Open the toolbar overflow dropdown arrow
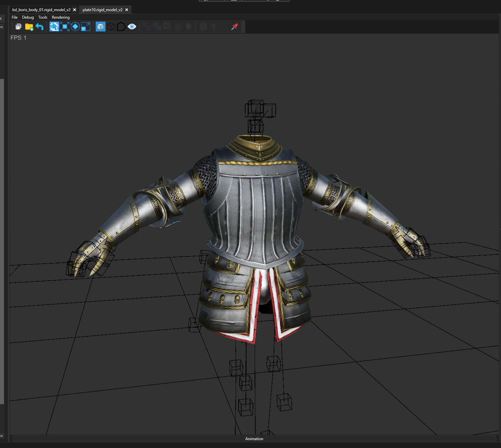 [243, 30]
